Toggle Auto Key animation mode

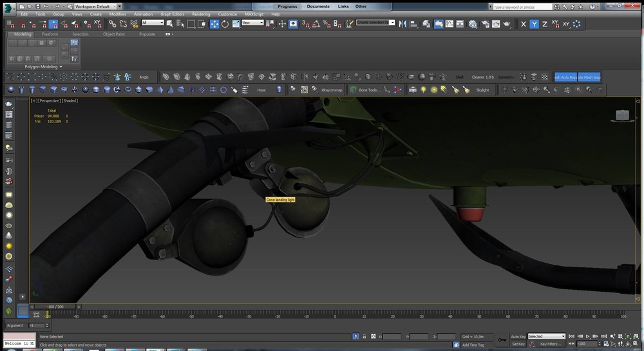point(518,336)
